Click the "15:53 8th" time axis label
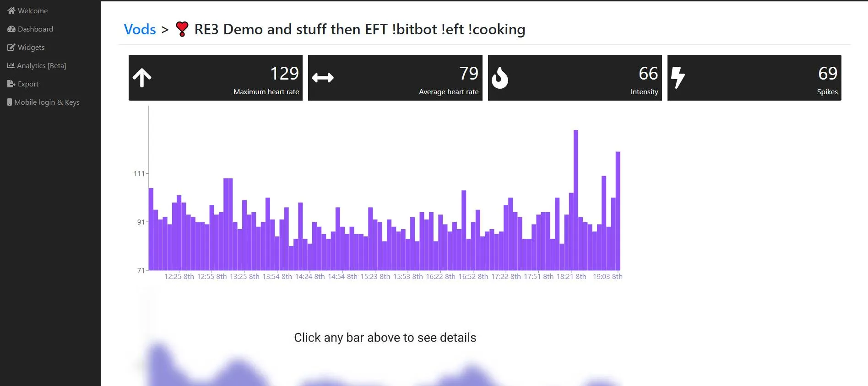 pos(408,277)
